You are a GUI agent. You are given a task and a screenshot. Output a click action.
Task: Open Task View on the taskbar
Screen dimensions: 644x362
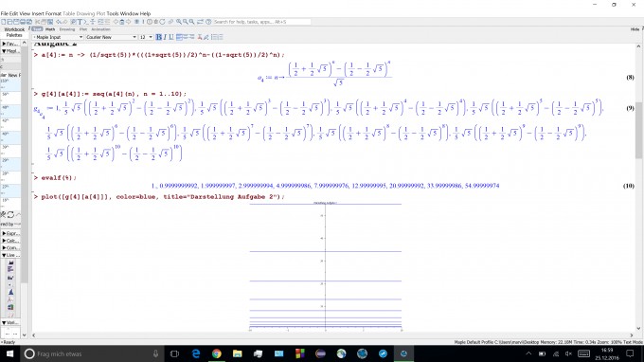click(174, 353)
